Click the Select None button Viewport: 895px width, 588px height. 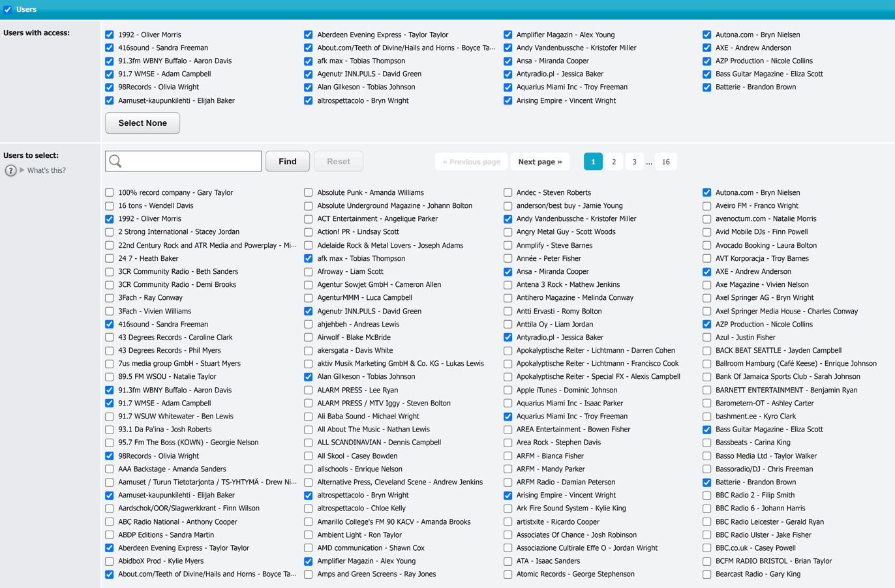tap(142, 123)
